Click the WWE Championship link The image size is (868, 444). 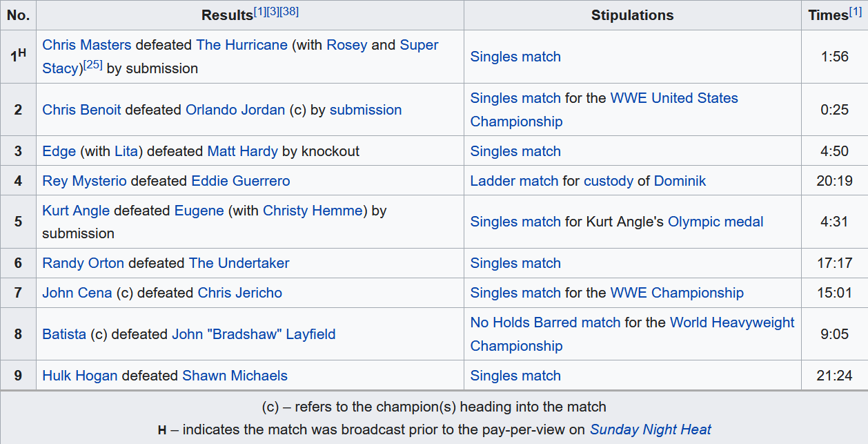(677, 293)
